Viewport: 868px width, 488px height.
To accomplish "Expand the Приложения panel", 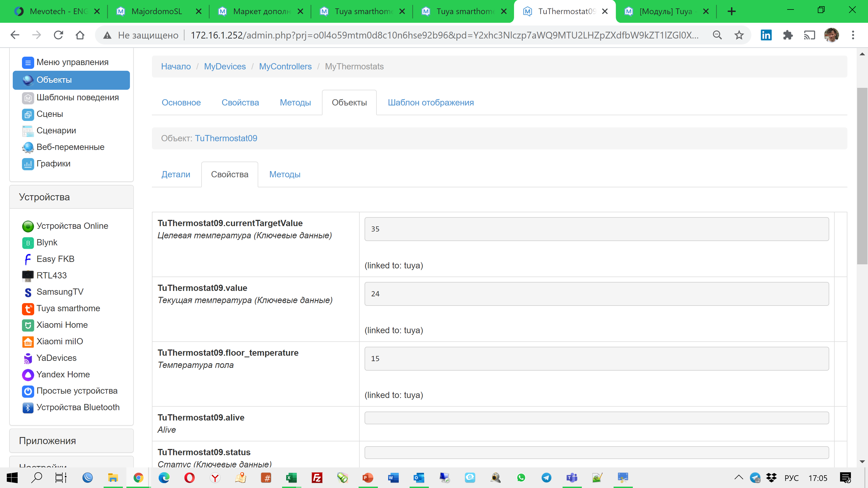I will tap(47, 441).
